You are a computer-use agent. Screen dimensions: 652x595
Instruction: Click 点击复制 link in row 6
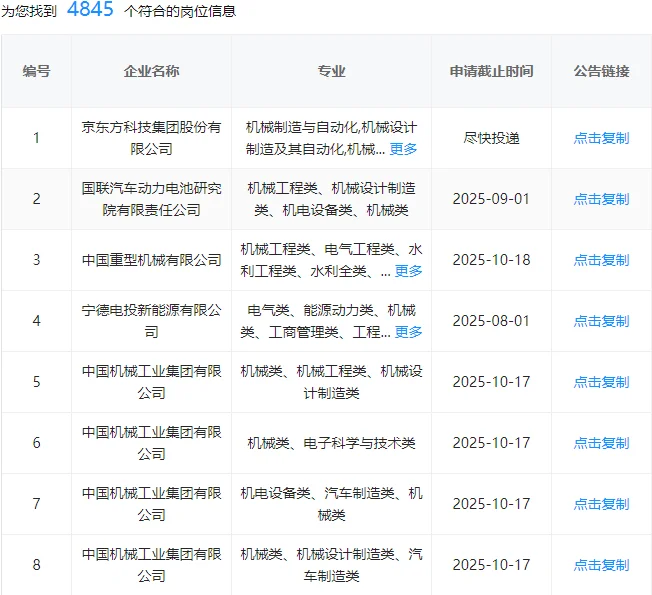coord(601,443)
